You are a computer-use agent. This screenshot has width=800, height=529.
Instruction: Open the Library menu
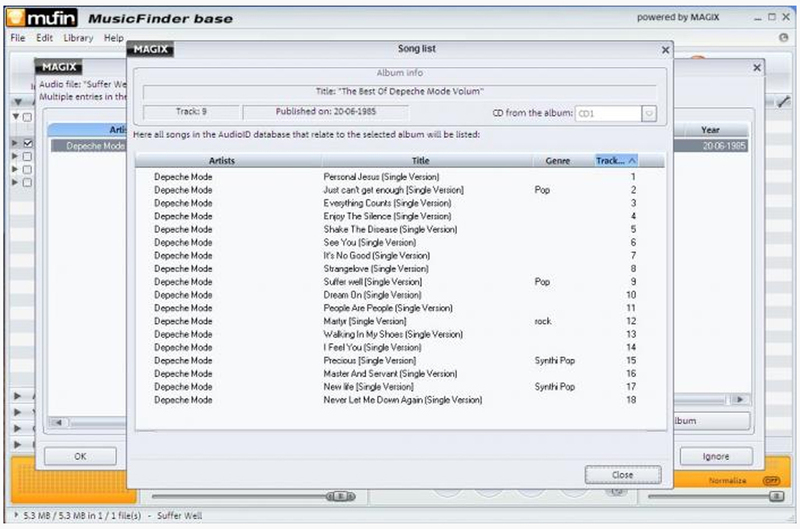(78, 38)
